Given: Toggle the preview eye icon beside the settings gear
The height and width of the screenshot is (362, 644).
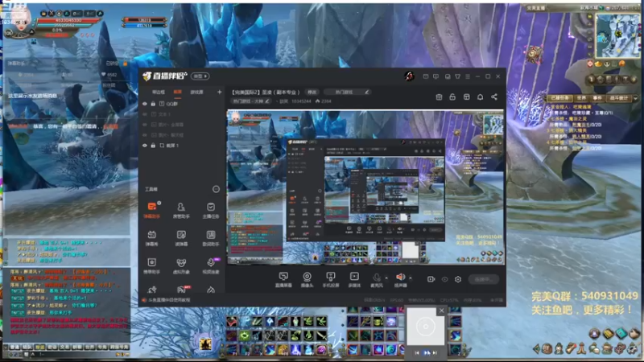Looking at the screenshot, I should 445,279.
